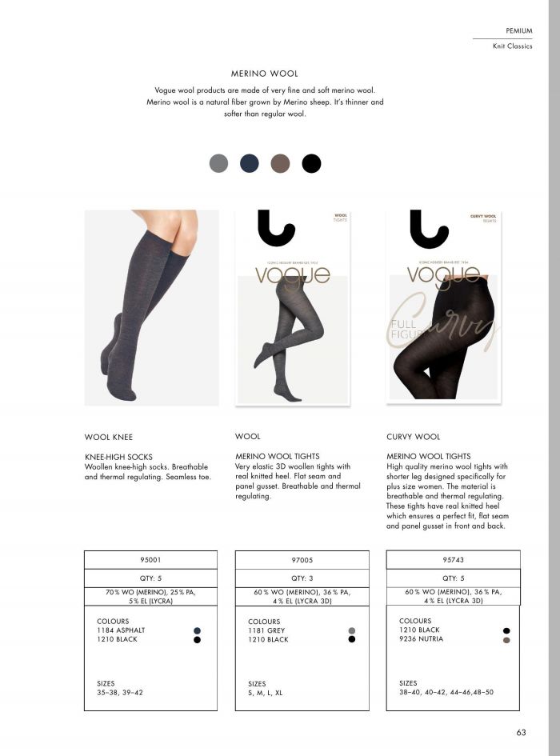
Task: Pick the brown nutria color circle
Action: tap(280, 163)
